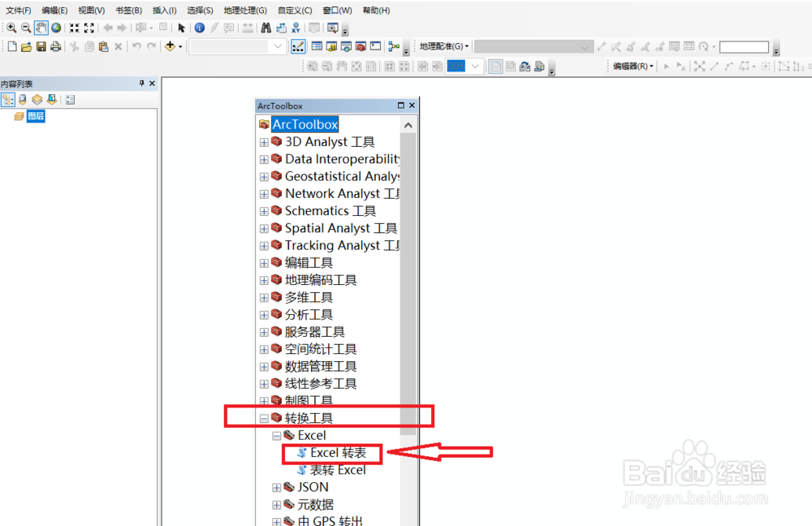The image size is (812, 526).
Task: Click List By Visibility icon
Action: [37, 99]
